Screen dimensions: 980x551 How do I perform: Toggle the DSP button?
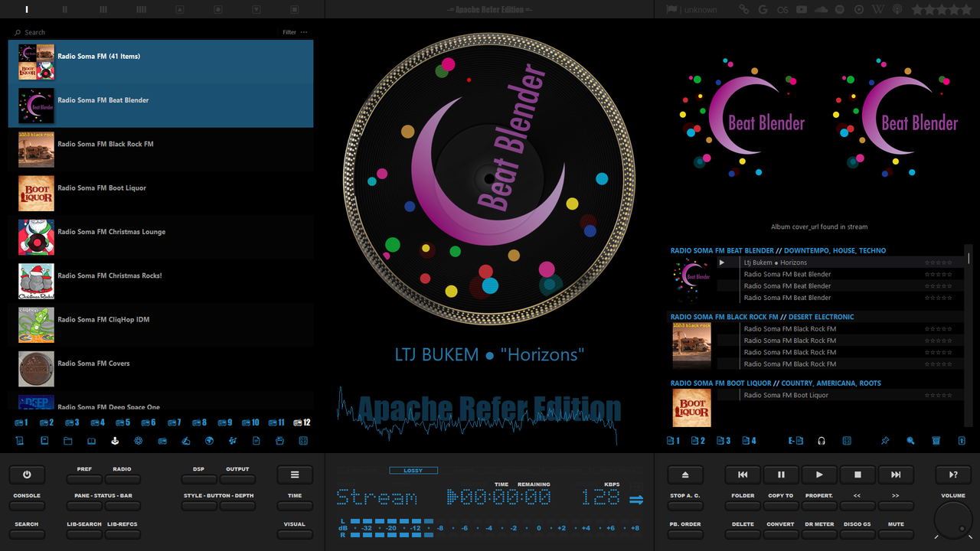click(199, 478)
